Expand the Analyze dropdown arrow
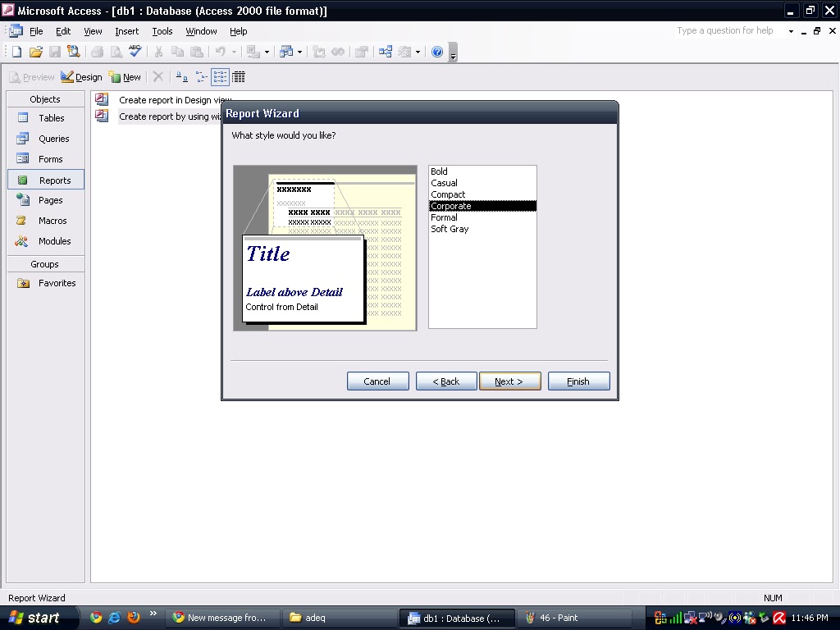 coord(299,52)
